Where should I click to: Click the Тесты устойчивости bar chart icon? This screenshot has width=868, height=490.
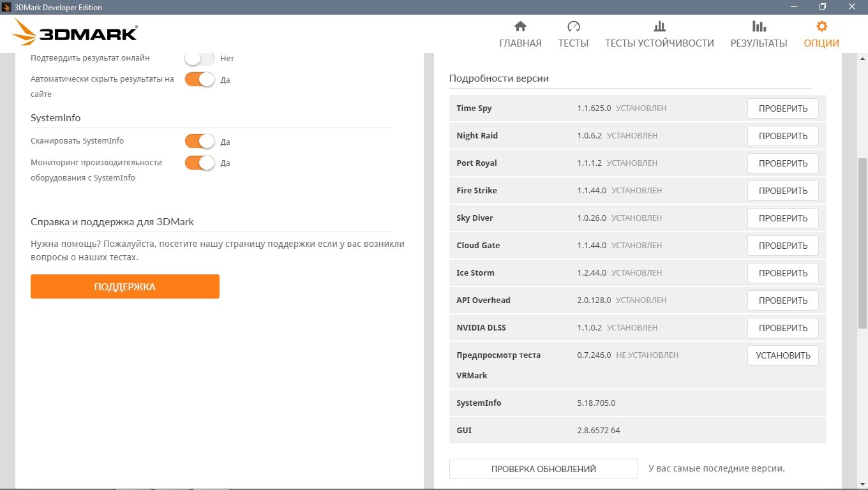(x=659, y=26)
